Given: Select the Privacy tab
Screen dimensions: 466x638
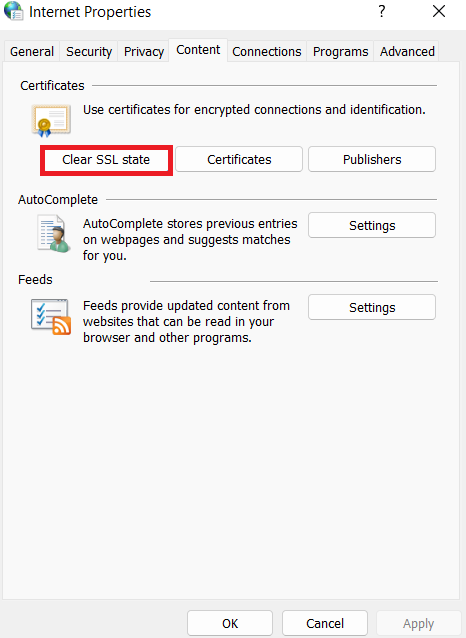Looking at the screenshot, I should [x=144, y=51].
